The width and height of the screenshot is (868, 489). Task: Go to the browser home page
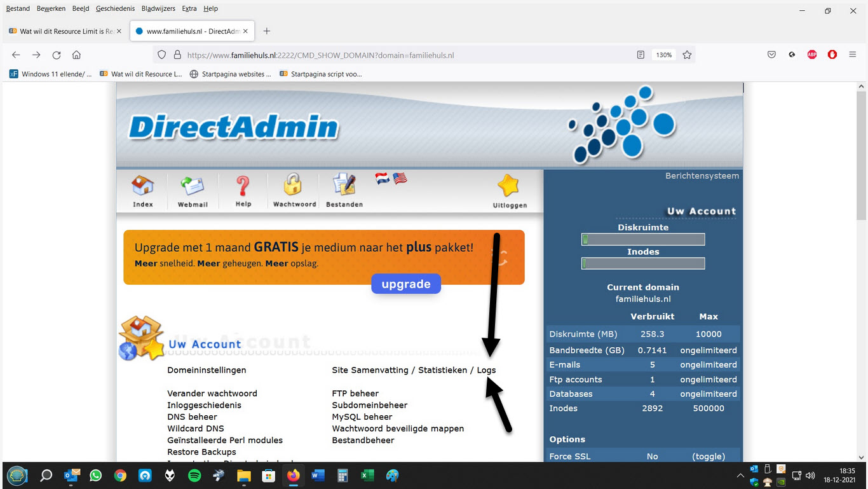pyautogui.click(x=76, y=55)
